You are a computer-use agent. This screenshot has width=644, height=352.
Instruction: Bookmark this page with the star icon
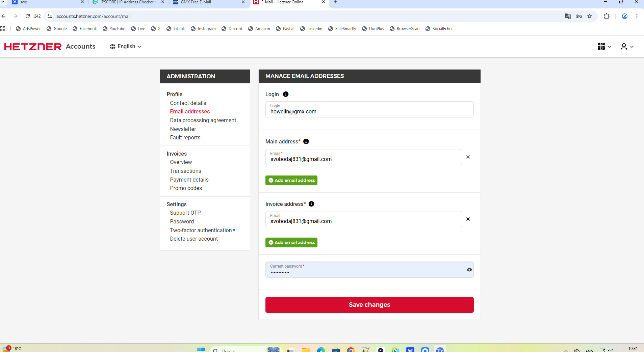[590, 16]
